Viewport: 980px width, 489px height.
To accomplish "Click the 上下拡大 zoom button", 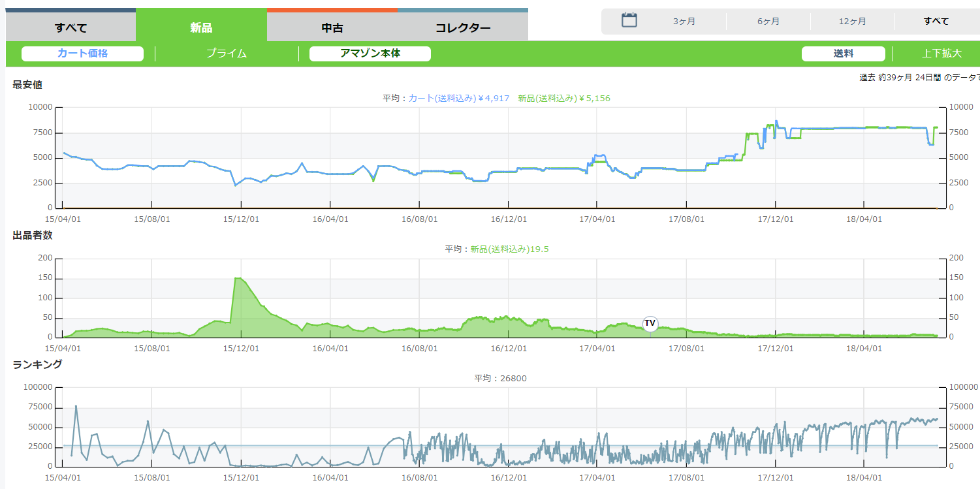I will tap(941, 54).
